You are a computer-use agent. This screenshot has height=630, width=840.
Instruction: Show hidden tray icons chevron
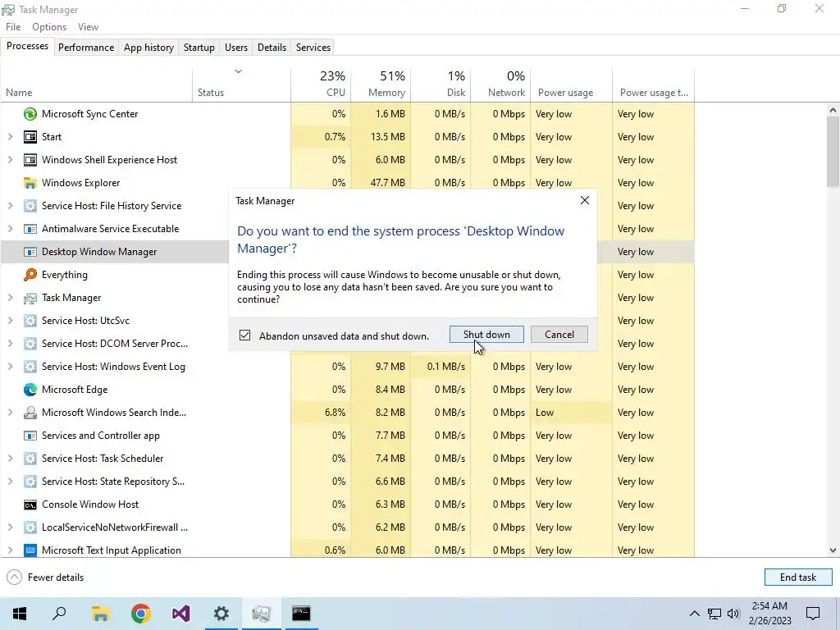coord(694,614)
